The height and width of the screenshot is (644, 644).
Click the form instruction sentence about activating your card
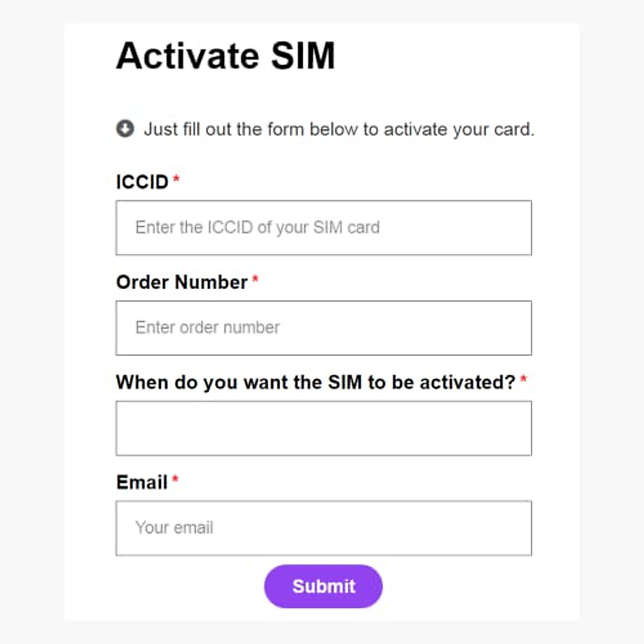(339, 129)
